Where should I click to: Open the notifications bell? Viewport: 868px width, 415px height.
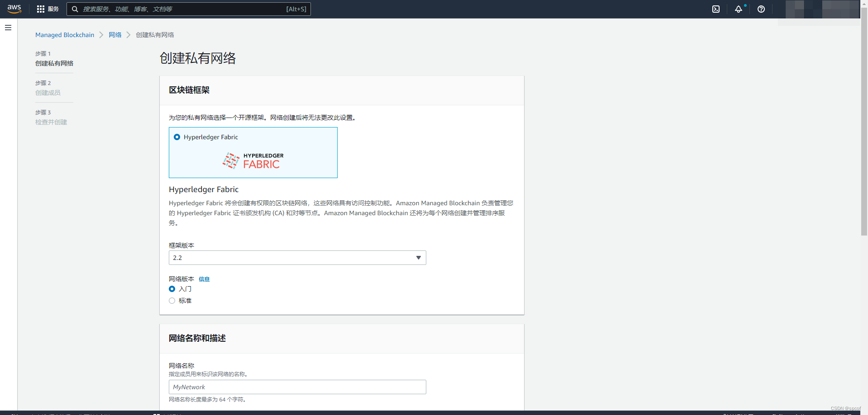coord(739,9)
